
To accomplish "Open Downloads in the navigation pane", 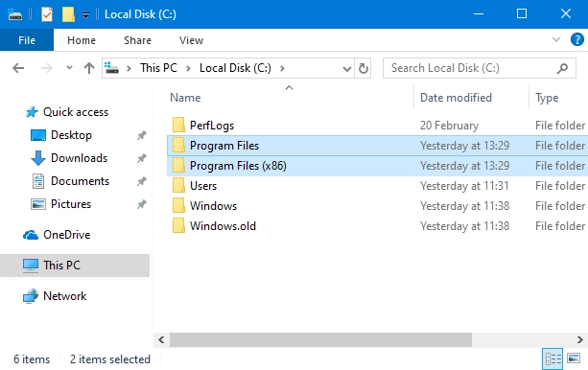I will point(79,158).
